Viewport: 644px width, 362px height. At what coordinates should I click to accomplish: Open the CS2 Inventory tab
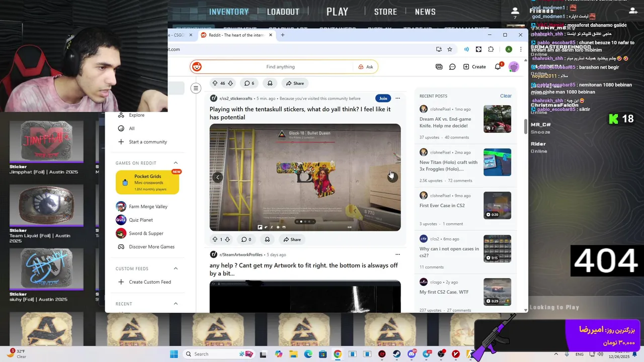(x=229, y=12)
